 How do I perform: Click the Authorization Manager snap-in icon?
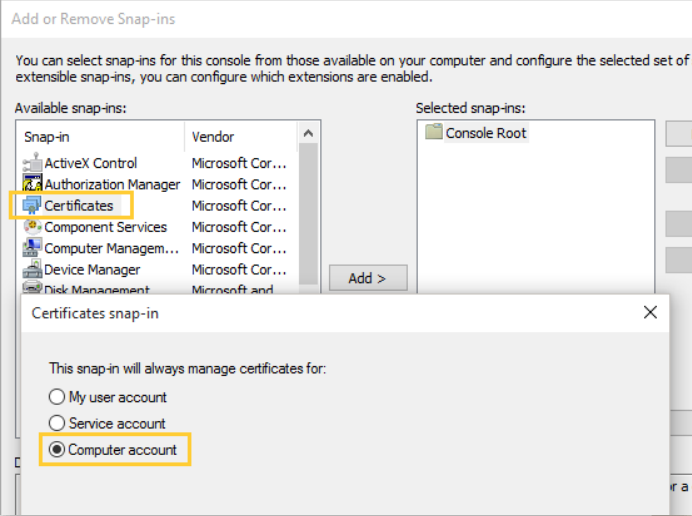(31, 184)
